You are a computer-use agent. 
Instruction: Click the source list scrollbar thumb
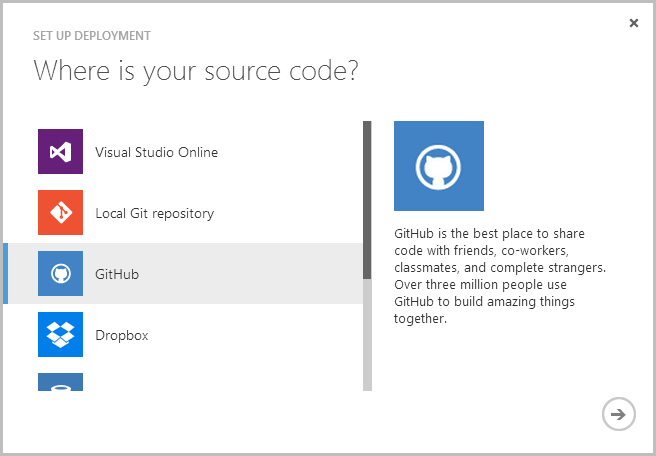(x=367, y=200)
